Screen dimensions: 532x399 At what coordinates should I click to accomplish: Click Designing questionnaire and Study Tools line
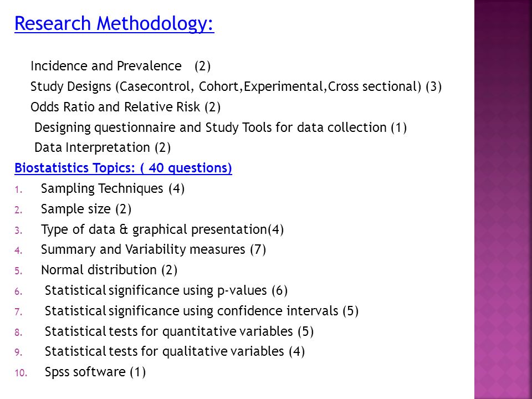click(x=221, y=127)
